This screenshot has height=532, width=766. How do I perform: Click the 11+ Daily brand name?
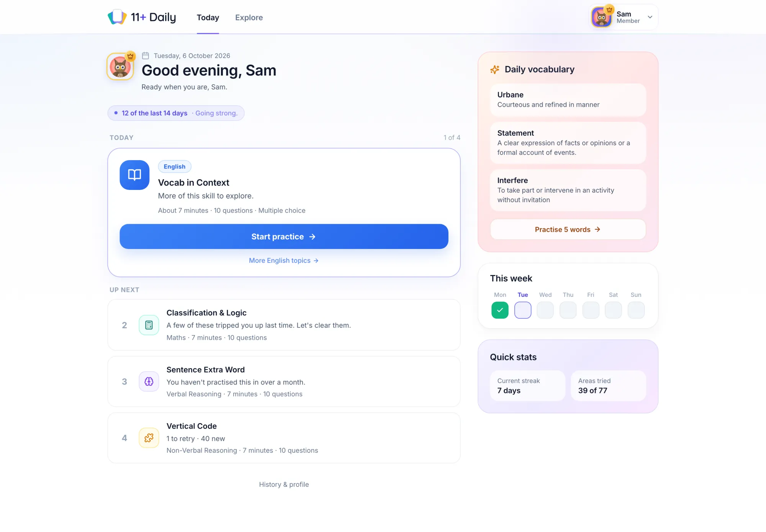point(153,17)
